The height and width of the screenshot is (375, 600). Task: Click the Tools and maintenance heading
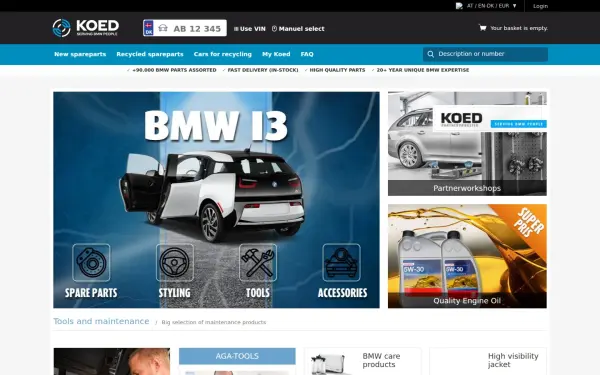(101, 321)
